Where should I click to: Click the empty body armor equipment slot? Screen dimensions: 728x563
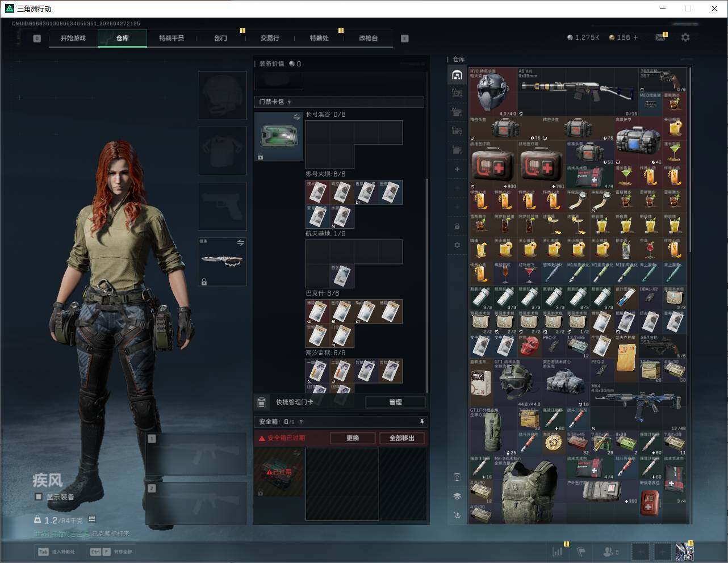tap(223, 151)
